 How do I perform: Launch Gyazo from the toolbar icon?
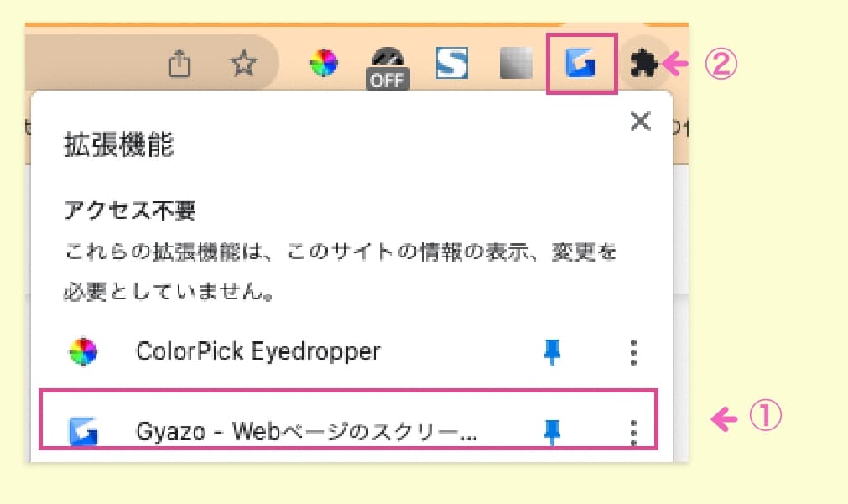coord(580,63)
